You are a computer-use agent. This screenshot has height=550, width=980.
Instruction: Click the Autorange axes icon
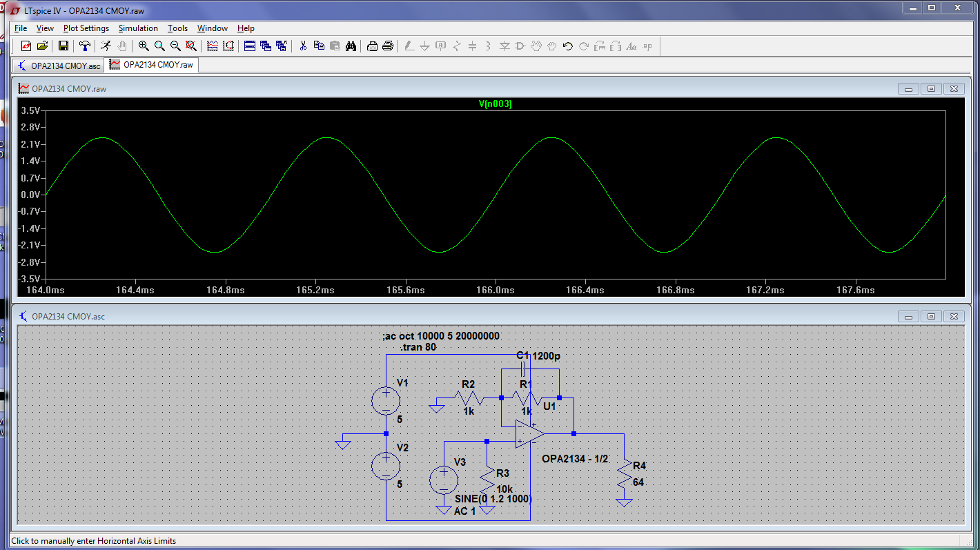[x=229, y=46]
